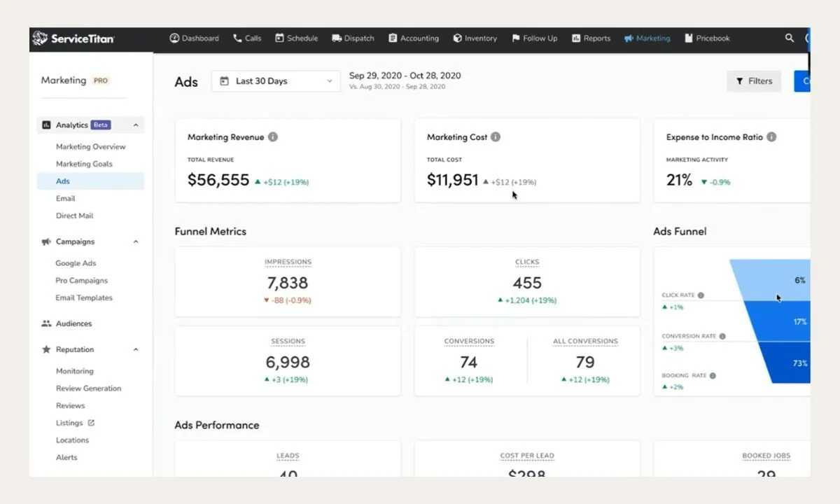The image size is (840, 504).
Task: Collapse the Reputation sidebar section
Action: click(136, 349)
